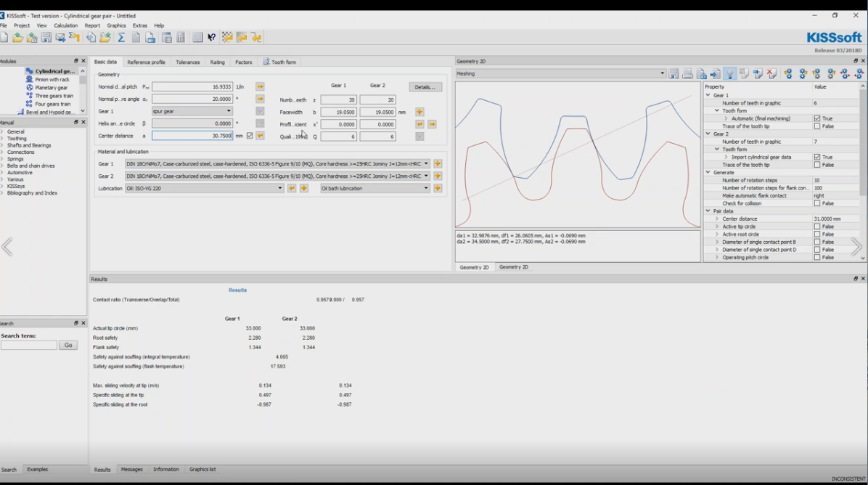Close the Modules panel
The image size is (868, 485).
83,61
